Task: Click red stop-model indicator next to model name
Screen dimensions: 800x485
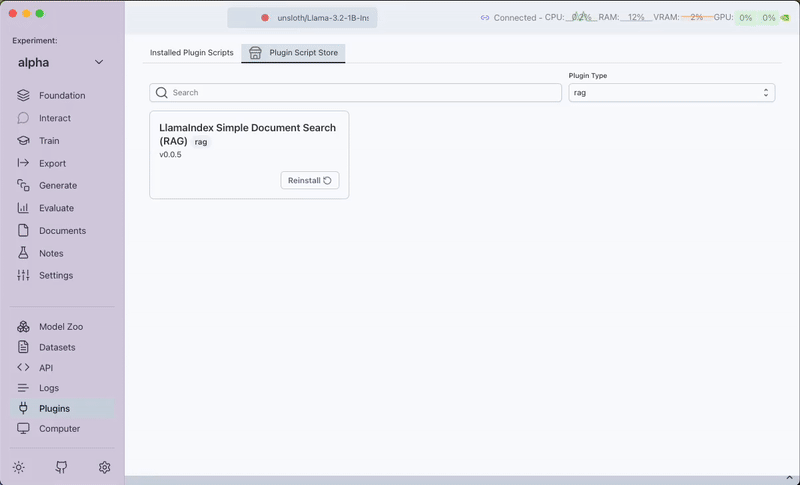Action: [x=265, y=18]
